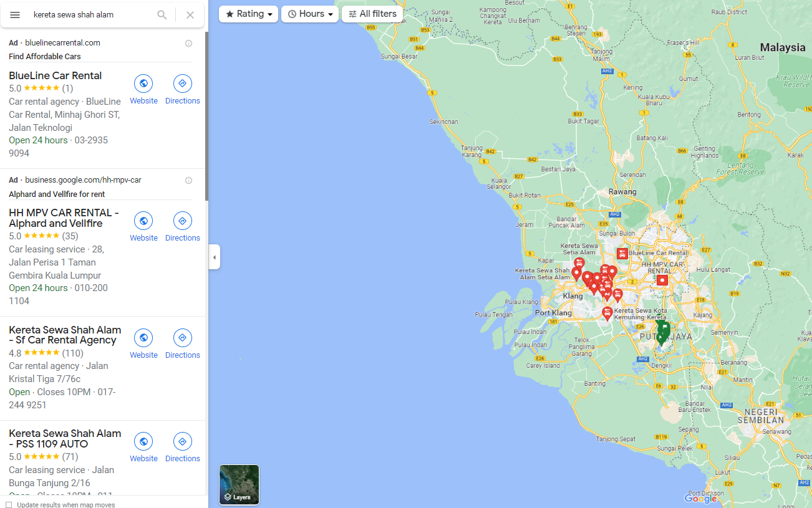This screenshot has height=508, width=812.
Task: Click the Kereta Sewa Setia Alam pin
Action: (x=579, y=264)
